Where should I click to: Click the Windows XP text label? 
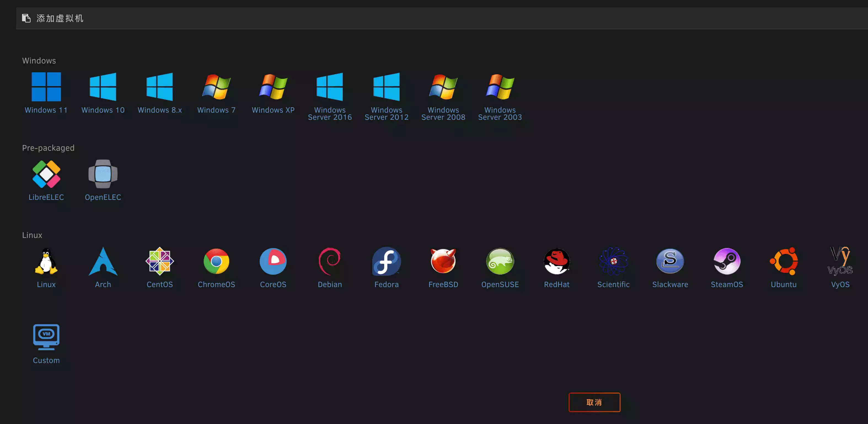point(273,110)
